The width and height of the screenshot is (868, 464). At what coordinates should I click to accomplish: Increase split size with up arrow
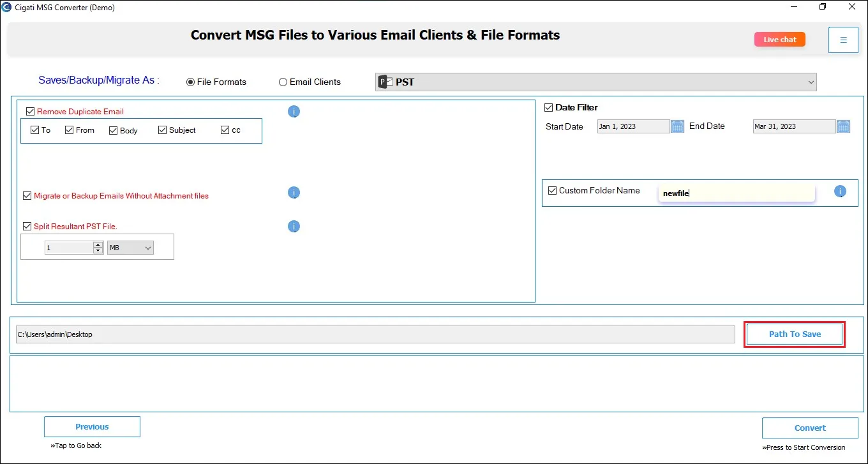tap(98, 244)
